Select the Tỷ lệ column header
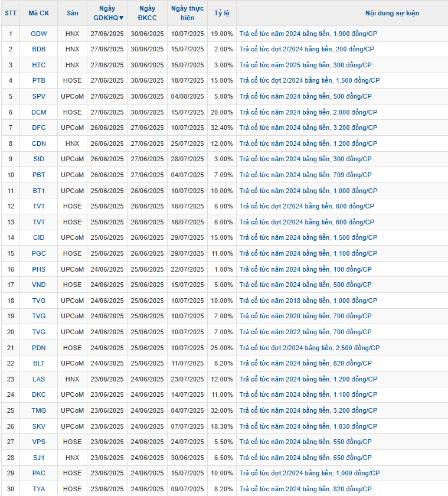 point(222,13)
